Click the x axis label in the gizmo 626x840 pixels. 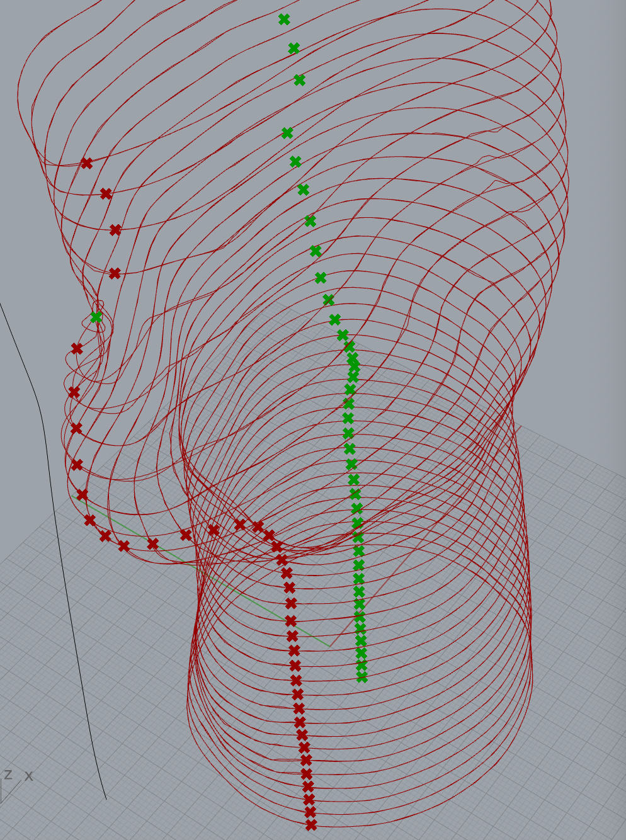[28, 776]
